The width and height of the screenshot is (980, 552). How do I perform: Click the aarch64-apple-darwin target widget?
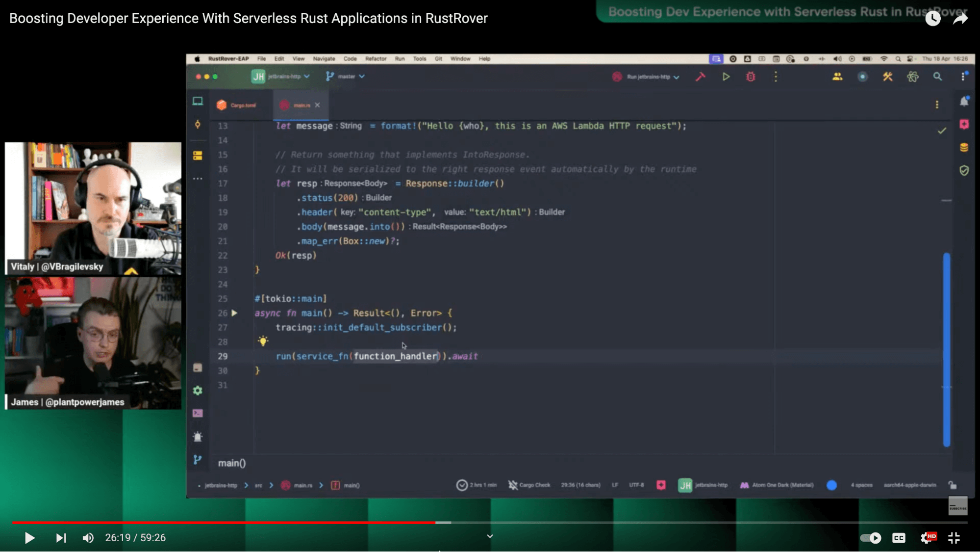click(x=910, y=485)
